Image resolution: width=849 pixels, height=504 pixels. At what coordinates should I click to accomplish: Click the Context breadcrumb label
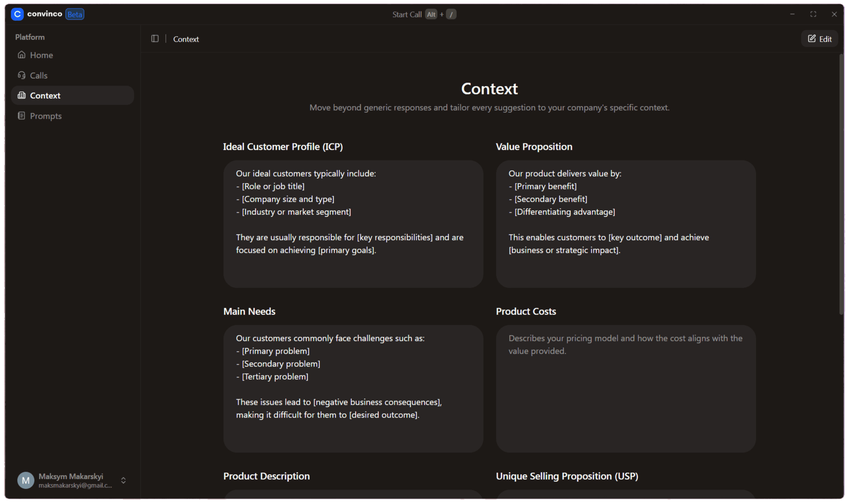(186, 39)
